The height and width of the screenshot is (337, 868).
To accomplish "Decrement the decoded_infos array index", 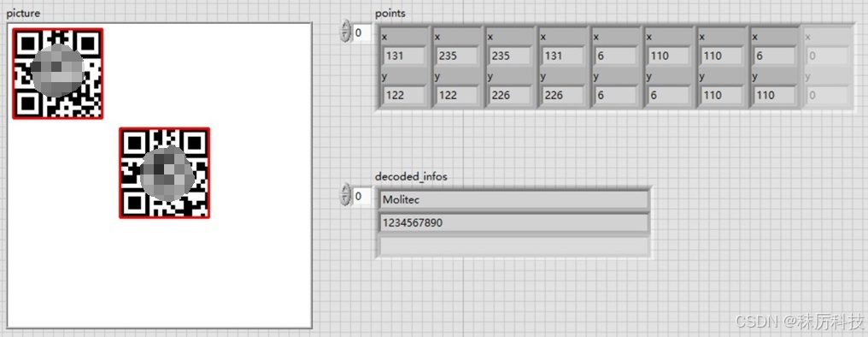I will (345, 200).
